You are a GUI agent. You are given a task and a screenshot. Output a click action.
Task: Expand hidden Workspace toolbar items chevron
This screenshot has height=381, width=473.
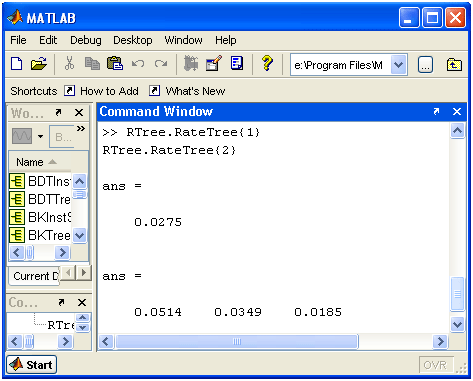[81, 128]
